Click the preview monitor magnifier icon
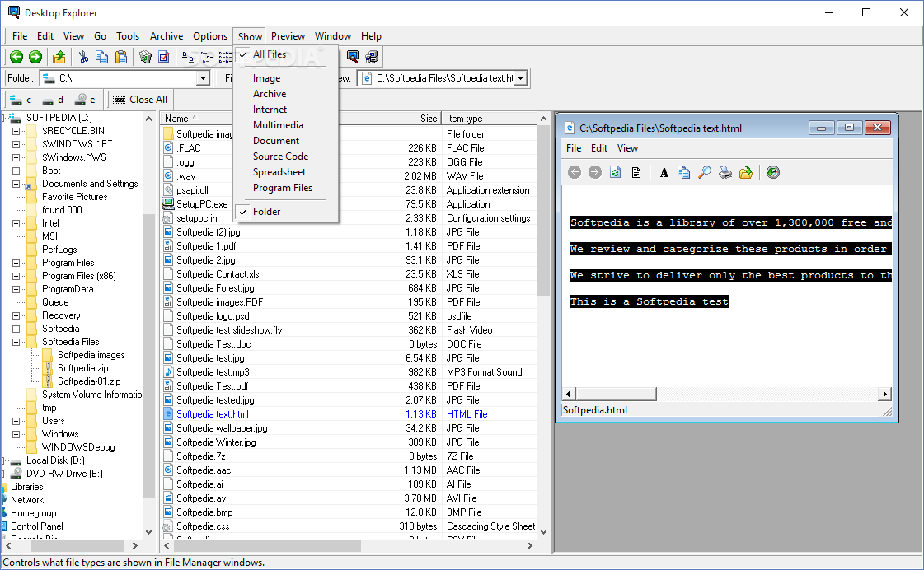The width and height of the screenshot is (924, 570). 353,57
